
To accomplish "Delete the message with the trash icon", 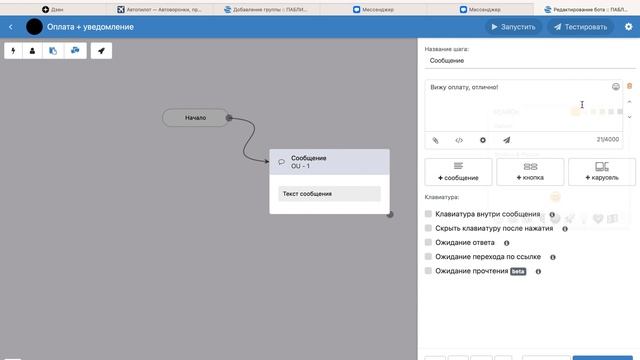I will coord(629,86).
